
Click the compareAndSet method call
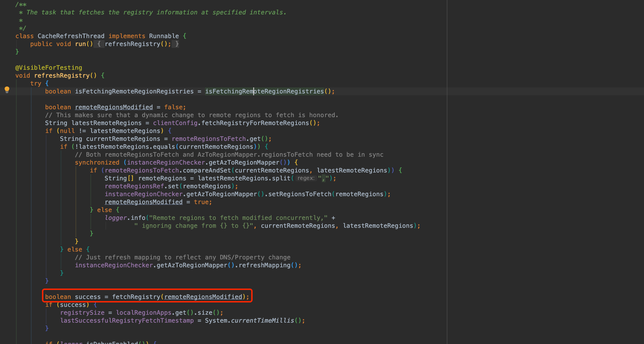point(206,171)
